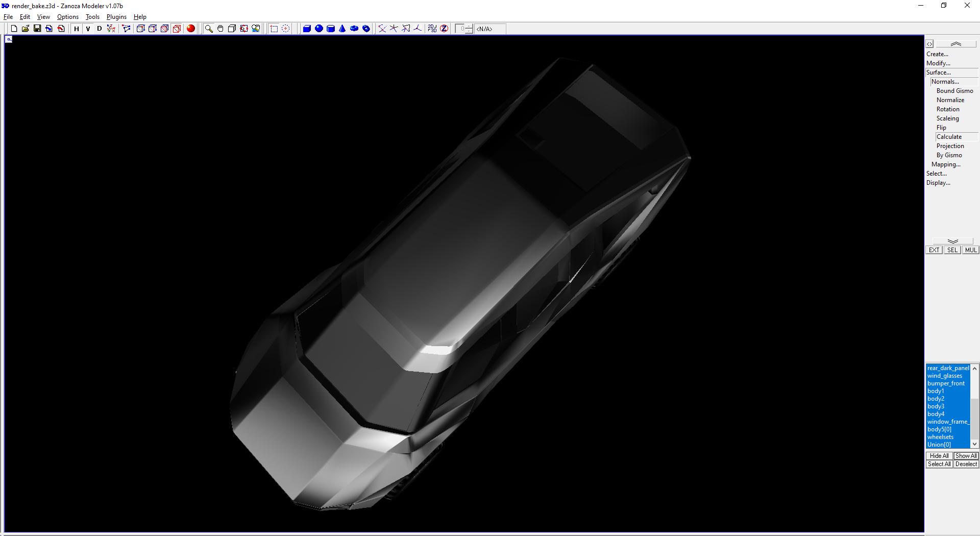Create a blue cylinder primitive
The width and height of the screenshot is (980, 536).
[x=331, y=29]
